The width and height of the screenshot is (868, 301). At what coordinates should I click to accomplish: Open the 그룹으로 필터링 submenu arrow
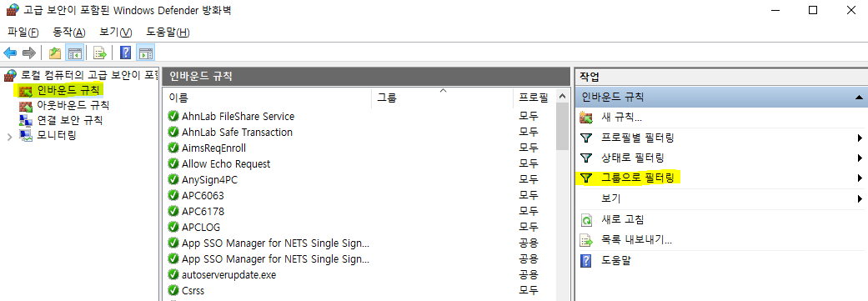(860, 178)
